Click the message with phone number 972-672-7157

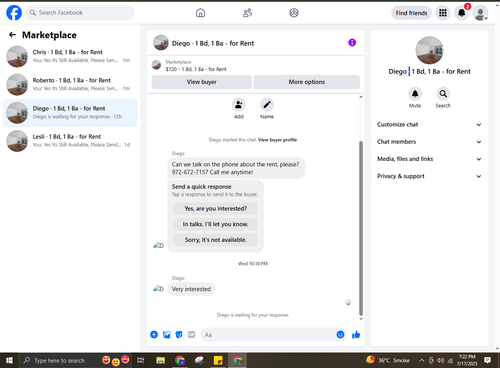[236, 168]
